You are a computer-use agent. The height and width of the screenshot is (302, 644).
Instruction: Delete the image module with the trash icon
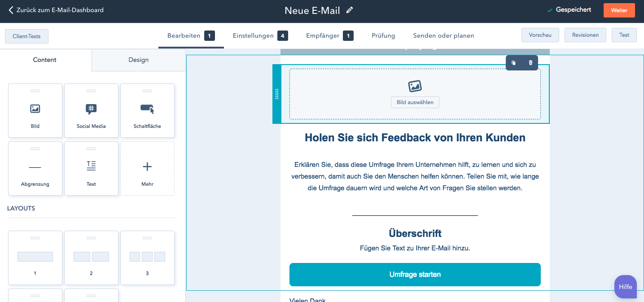530,63
